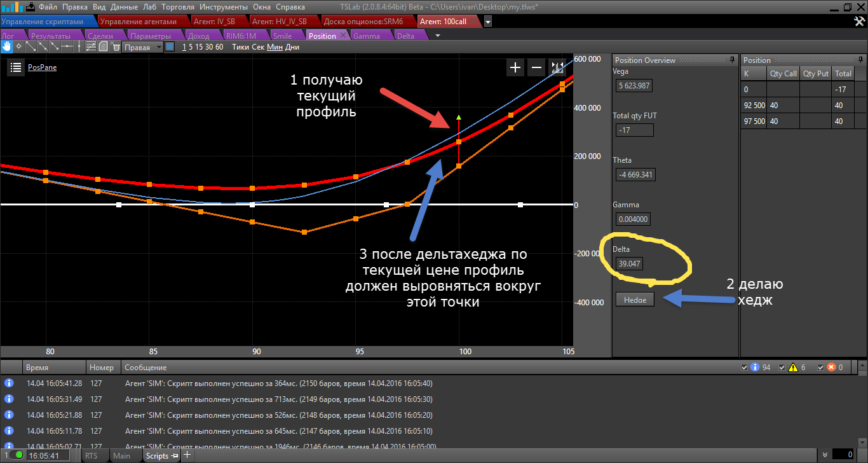
Task: Open the Справка menu
Action: pyautogui.click(x=290, y=7)
